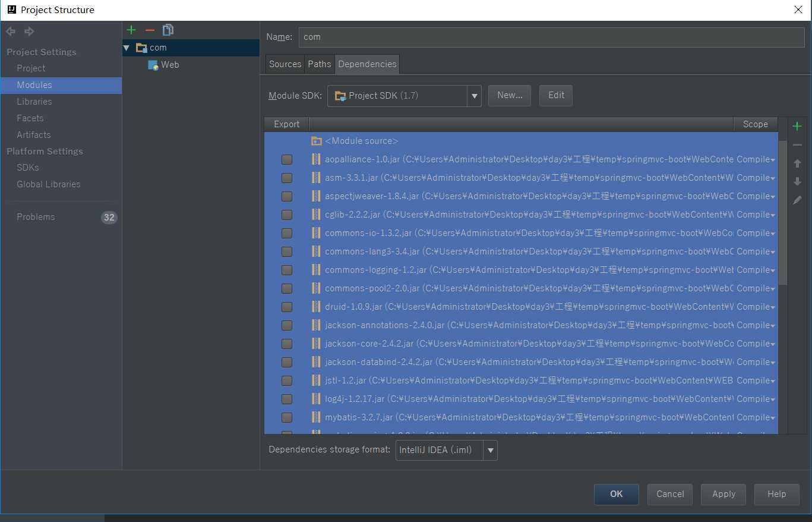
Task: Click Project SDK folder icon in combo
Action: click(x=340, y=96)
